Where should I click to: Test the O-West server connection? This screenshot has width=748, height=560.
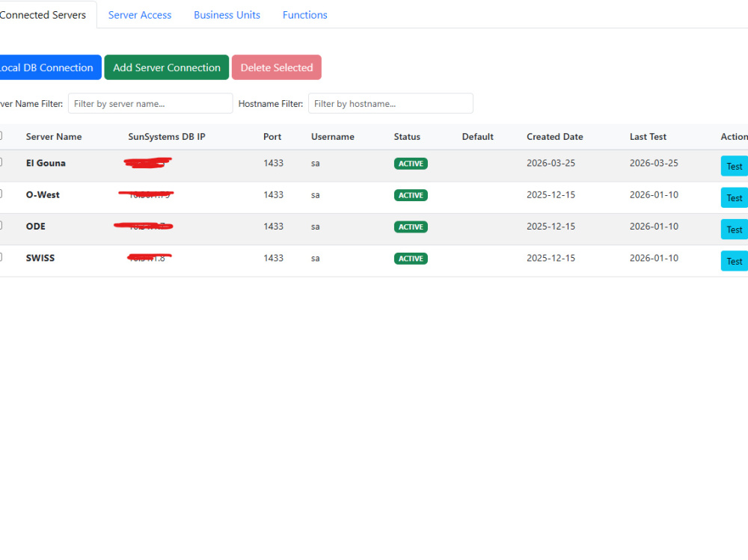click(735, 197)
